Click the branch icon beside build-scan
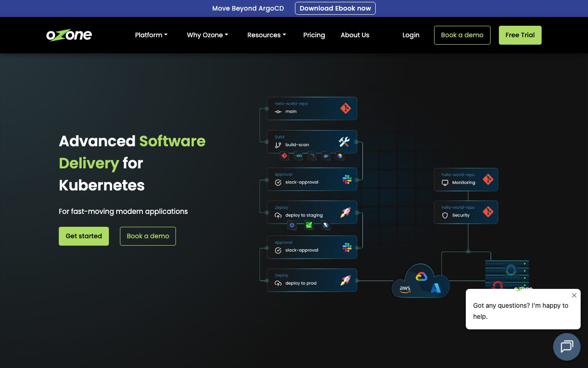Screen dimensions: 588x368 [x=278, y=145]
